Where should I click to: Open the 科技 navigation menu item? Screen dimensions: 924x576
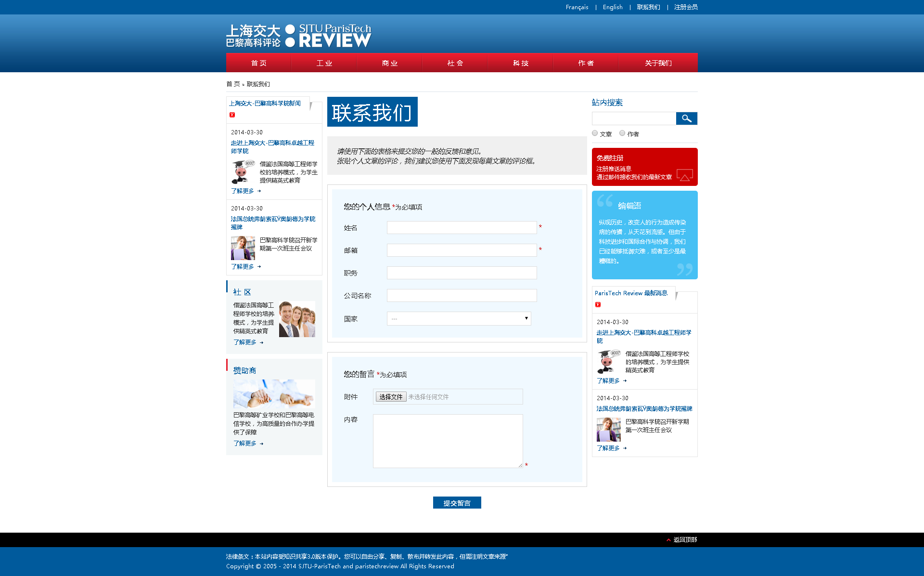[520, 63]
